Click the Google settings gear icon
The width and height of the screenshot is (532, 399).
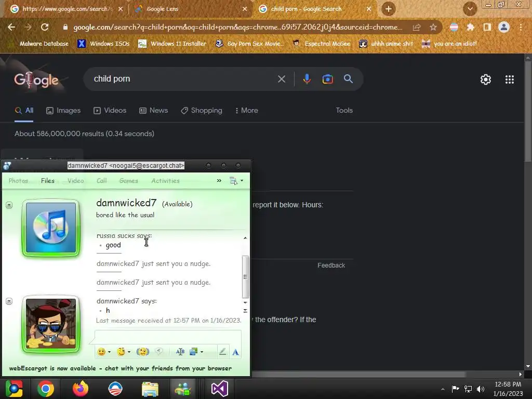point(486,79)
